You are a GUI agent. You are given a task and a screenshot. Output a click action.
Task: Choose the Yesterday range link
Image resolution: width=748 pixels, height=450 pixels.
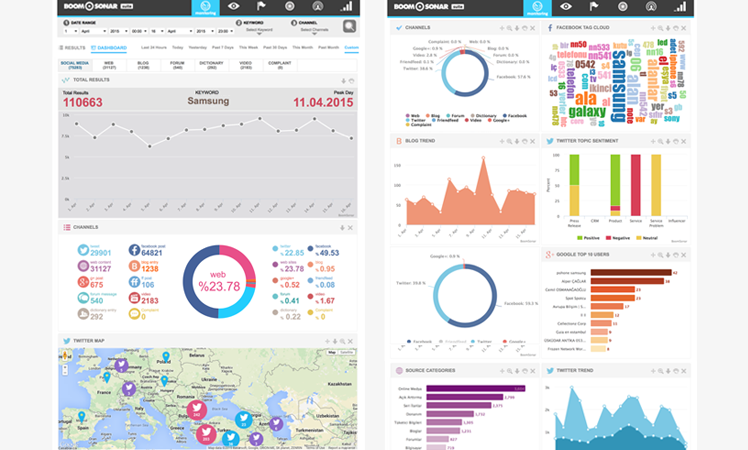pyautogui.click(x=197, y=48)
